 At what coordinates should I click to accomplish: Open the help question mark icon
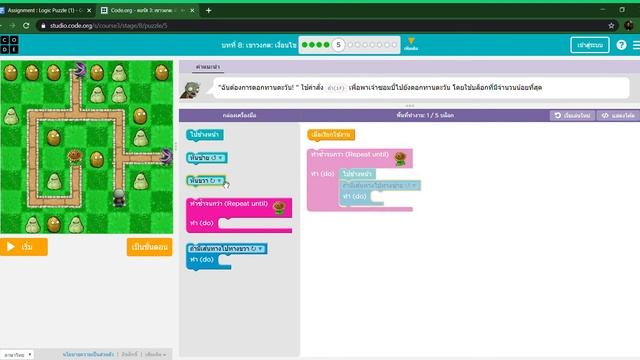[621, 45]
